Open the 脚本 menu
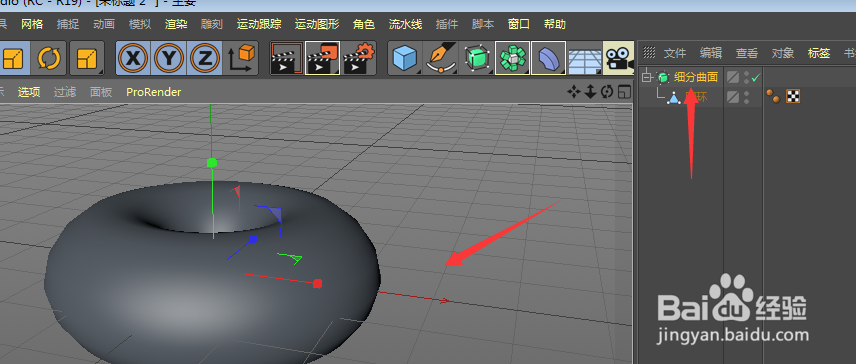Viewport: 856px width, 364px height. (x=483, y=25)
